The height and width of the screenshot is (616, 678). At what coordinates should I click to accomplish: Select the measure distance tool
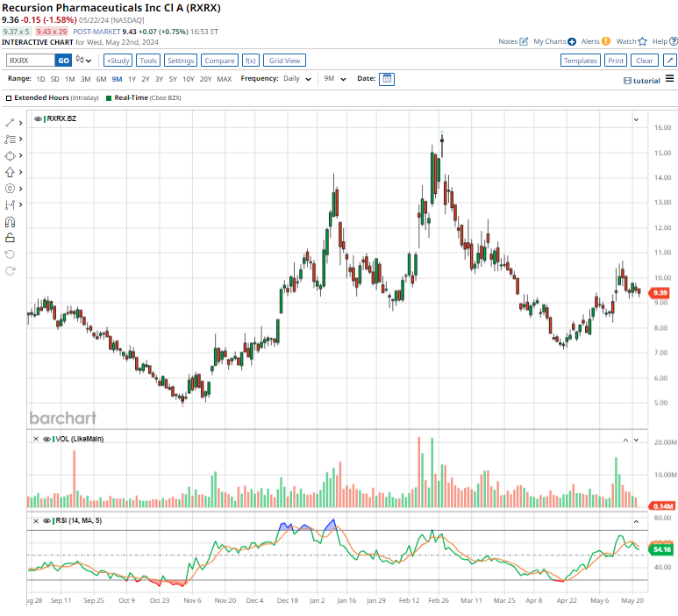click(x=11, y=204)
